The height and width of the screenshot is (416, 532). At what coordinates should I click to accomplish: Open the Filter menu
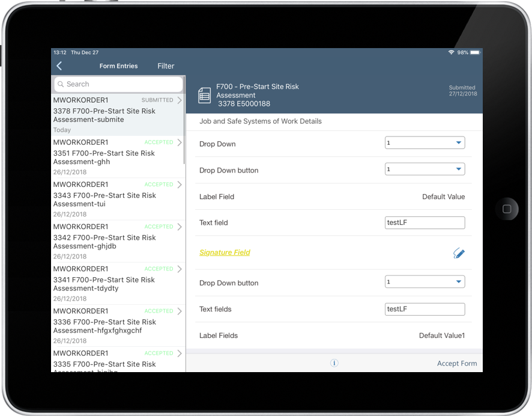(166, 66)
